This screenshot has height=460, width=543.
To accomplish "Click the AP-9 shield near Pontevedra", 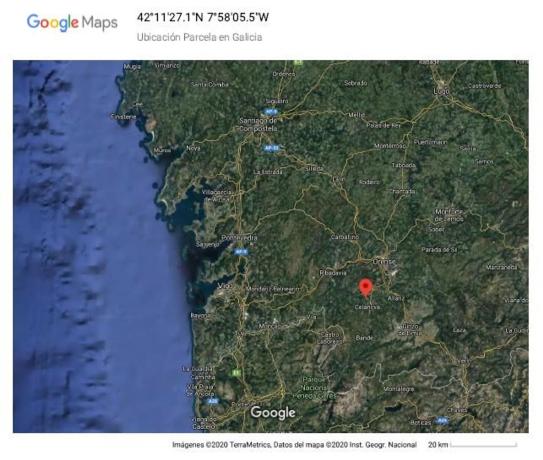I will tap(241, 252).
